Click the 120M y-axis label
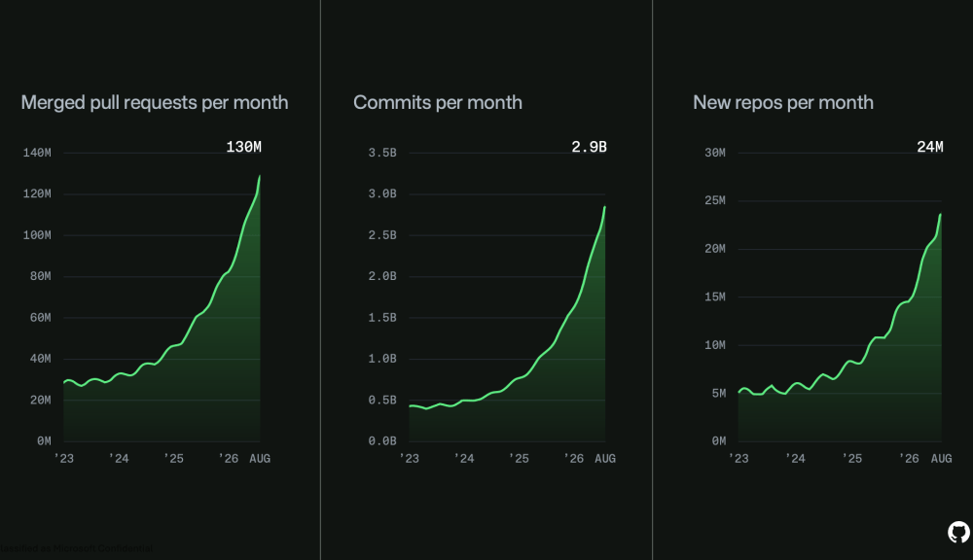The height and width of the screenshot is (560, 973). pyautogui.click(x=37, y=194)
